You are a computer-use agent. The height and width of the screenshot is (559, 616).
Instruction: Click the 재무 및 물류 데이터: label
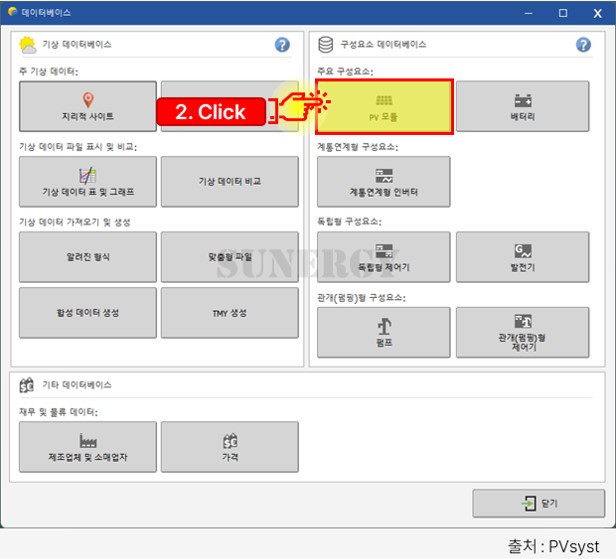point(59,412)
